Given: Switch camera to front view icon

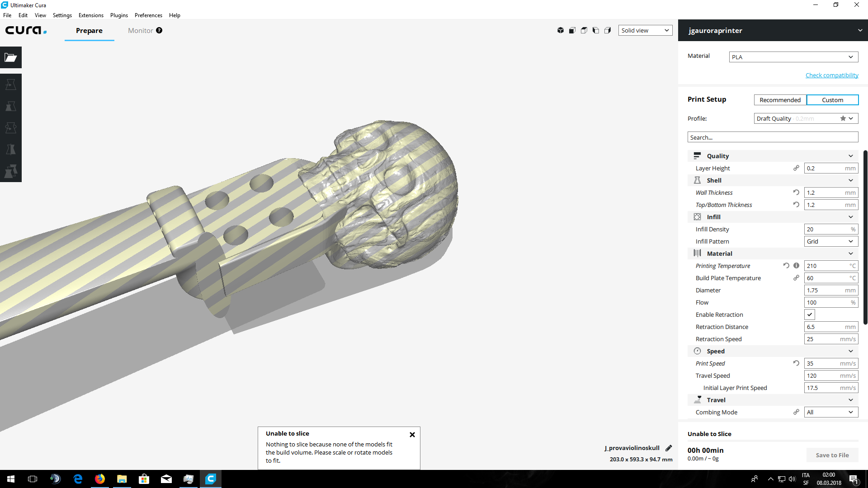Looking at the screenshot, I should 572,30.
